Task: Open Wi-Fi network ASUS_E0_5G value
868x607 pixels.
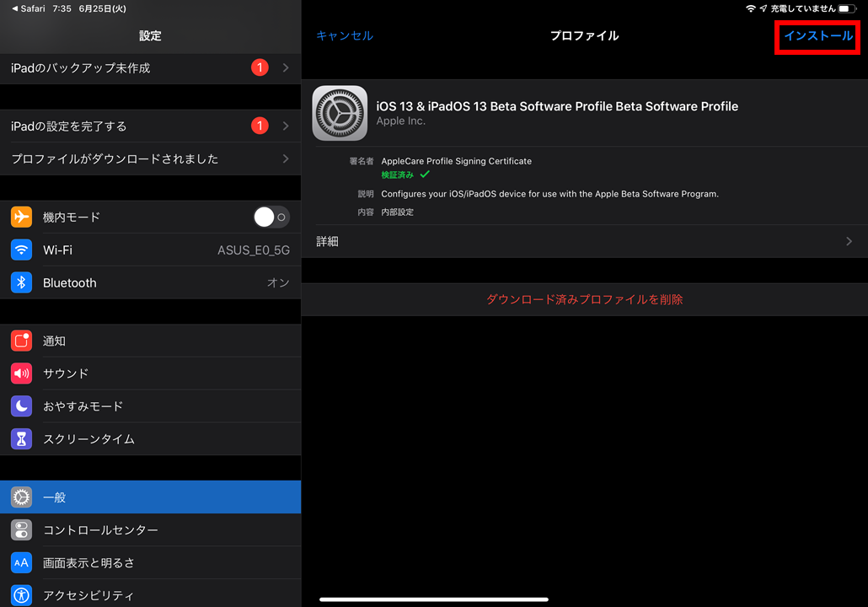Action: 254,250
